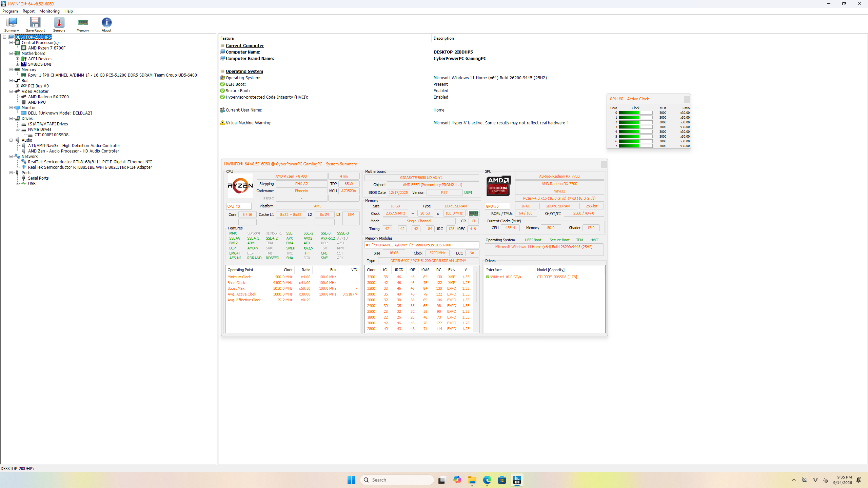Select the DELL monitor tree entry
This screenshot has width=868, height=488.
point(60,113)
